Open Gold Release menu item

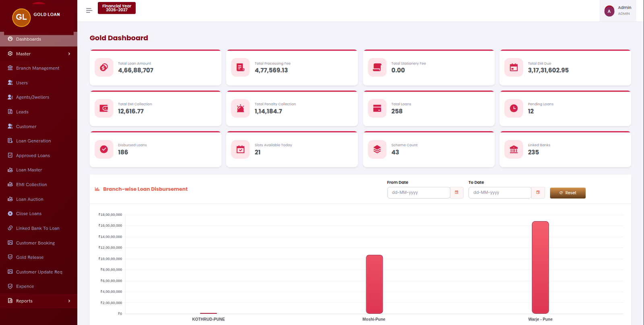point(39,257)
